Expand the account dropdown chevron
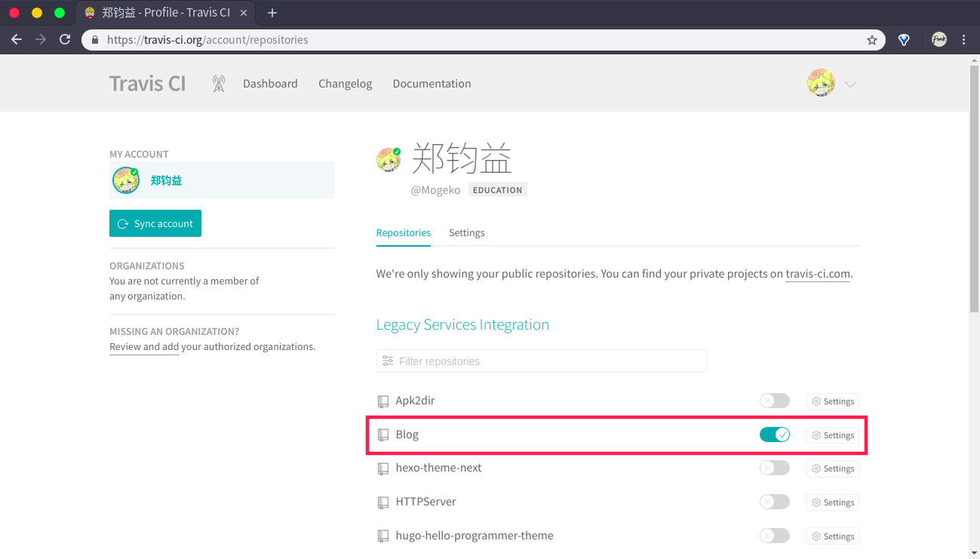980x559 pixels. pos(850,84)
